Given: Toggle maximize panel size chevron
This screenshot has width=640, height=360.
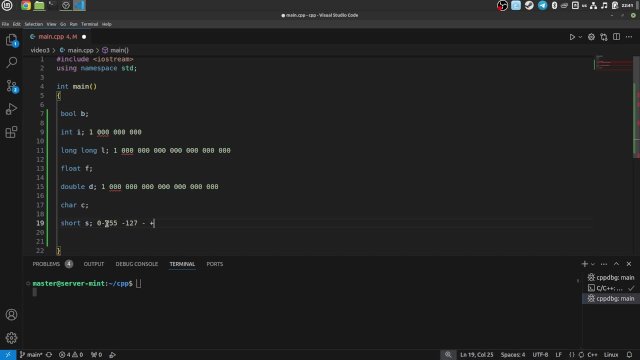Looking at the screenshot, I should click(616, 264).
